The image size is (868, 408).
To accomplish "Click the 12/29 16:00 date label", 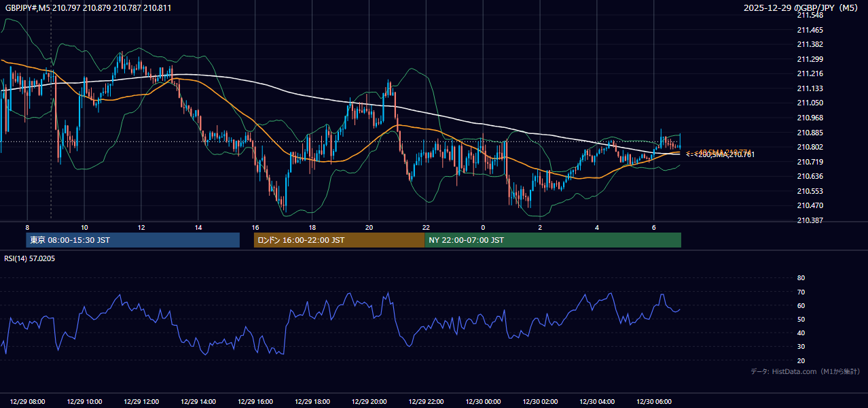I will (x=255, y=401).
